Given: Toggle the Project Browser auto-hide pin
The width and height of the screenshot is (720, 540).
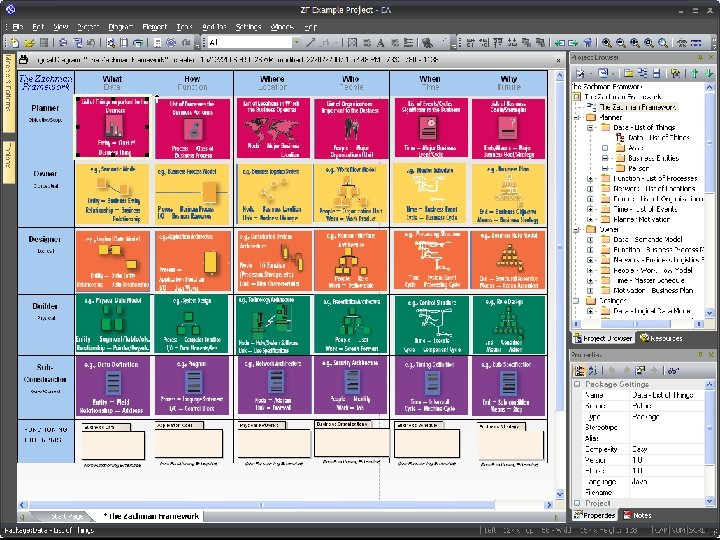Looking at the screenshot, I should pos(701,59).
